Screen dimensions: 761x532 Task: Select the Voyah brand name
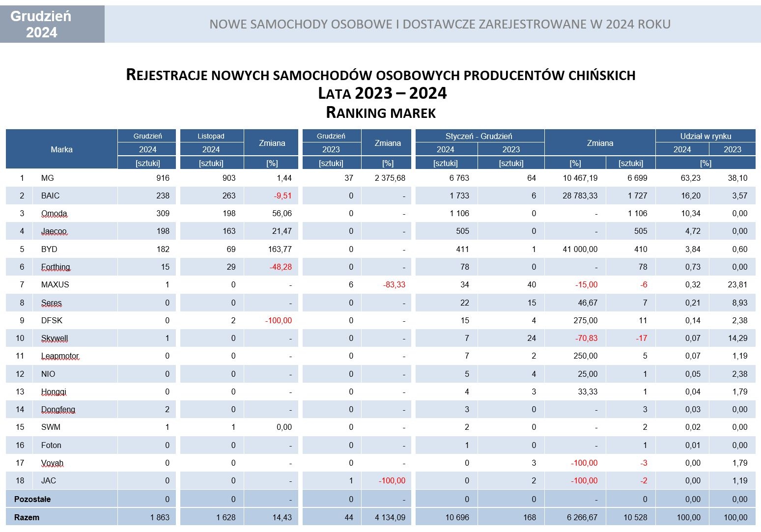click(52, 463)
